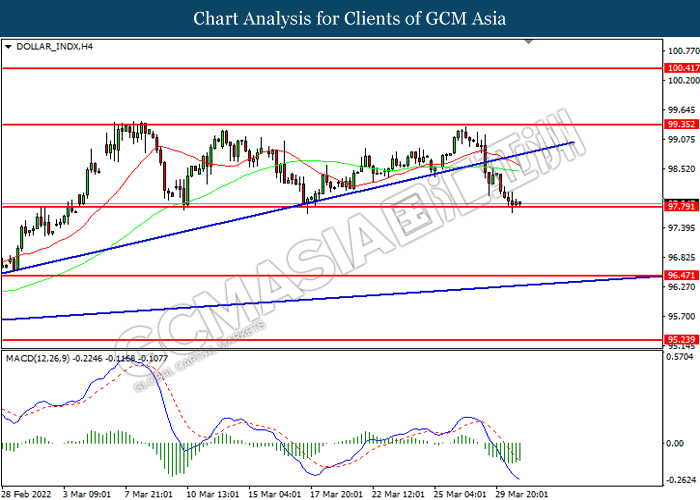Click the 17 Mar 20:01 time label
This screenshot has height=500, width=700.
[336, 494]
